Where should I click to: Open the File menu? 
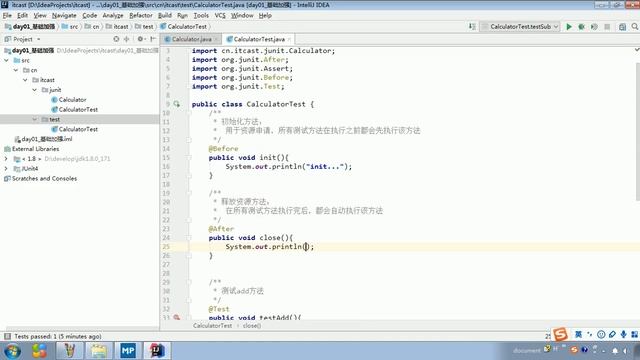[x=7, y=16]
